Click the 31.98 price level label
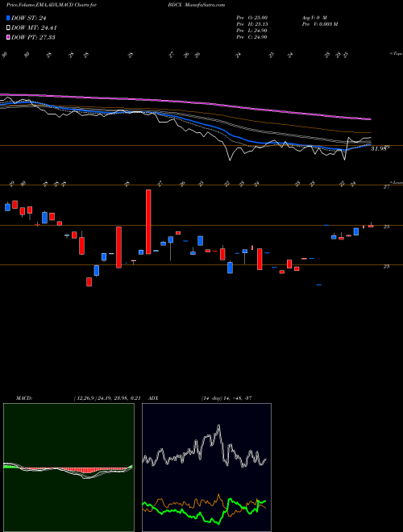Viewport: 403px width, 532px height. tap(380, 148)
